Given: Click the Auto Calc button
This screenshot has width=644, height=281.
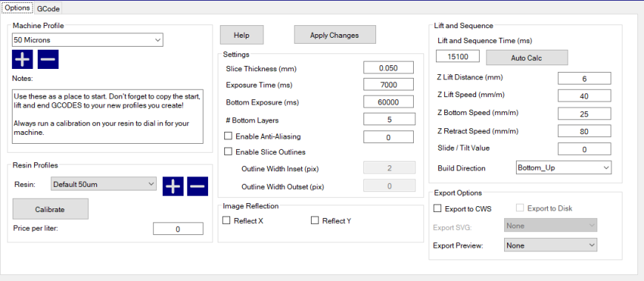Looking at the screenshot, I should (x=526, y=58).
